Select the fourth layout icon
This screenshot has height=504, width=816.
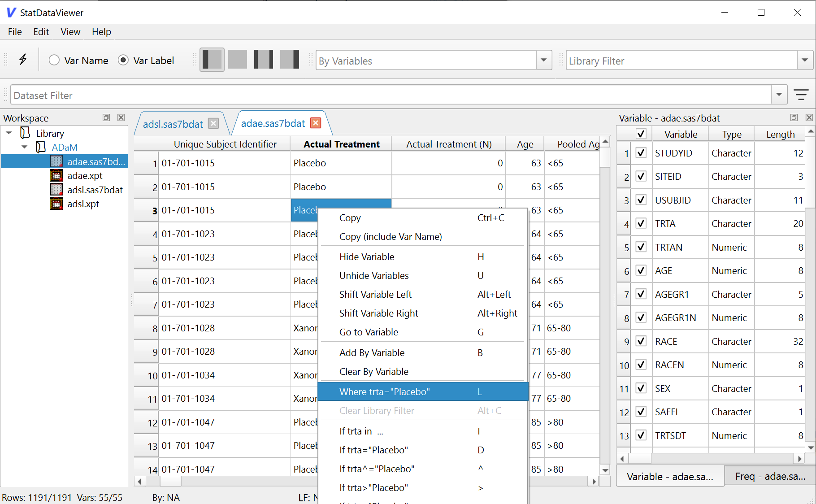click(290, 60)
